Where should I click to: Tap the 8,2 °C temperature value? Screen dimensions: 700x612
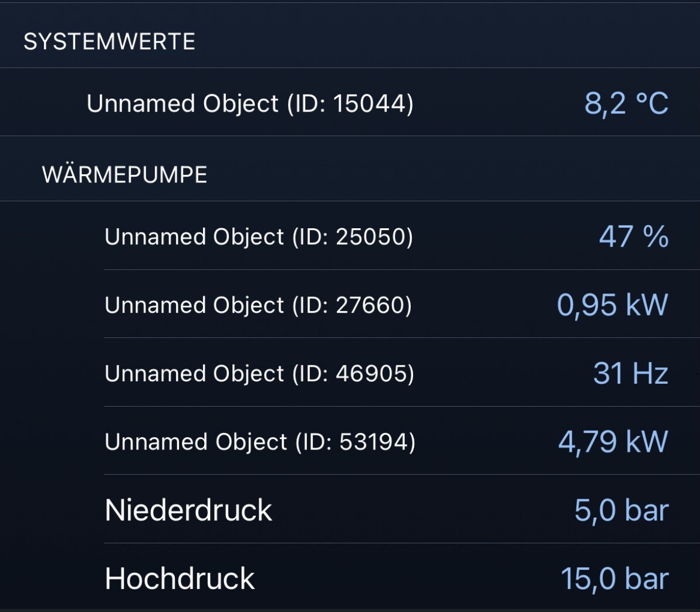[626, 103]
